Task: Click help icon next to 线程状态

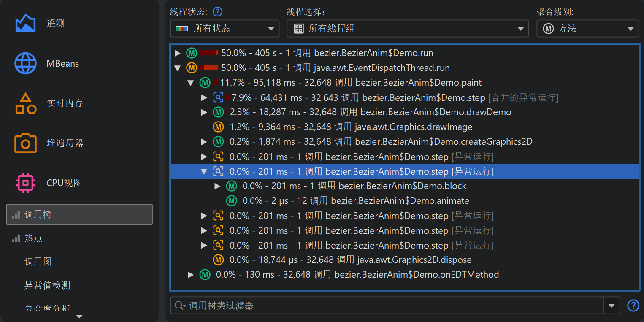Action: pos(217,11)
